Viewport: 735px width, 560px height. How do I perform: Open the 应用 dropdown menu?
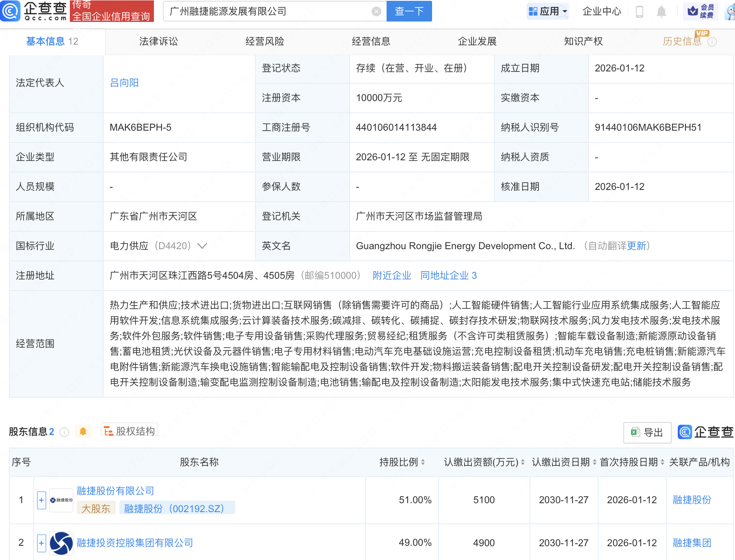pyautogui.click(x=548, y=11)
